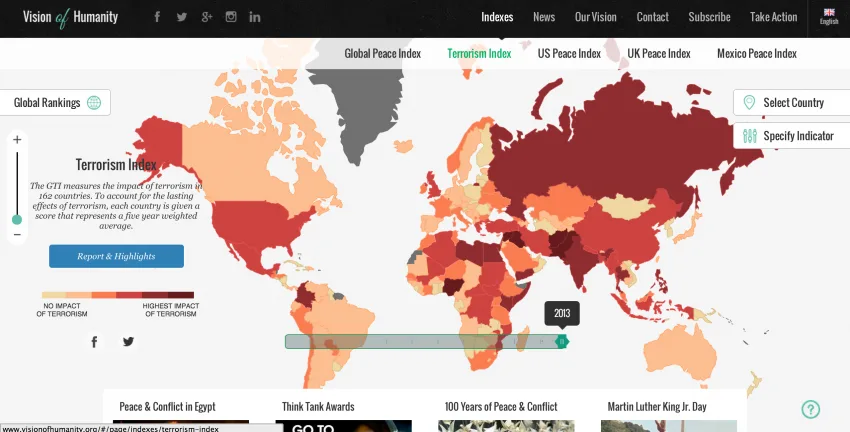This screenshot has width=850, height=432.
Task: Zoom in the map with plus button
Action: pos(17,140)
